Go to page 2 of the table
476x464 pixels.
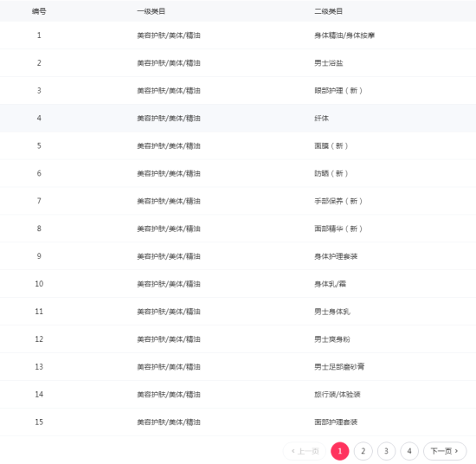[363, 451]
